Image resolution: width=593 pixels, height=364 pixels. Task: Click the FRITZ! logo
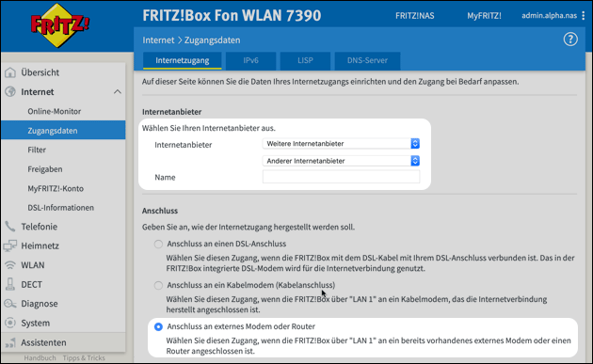click(59, 25)
